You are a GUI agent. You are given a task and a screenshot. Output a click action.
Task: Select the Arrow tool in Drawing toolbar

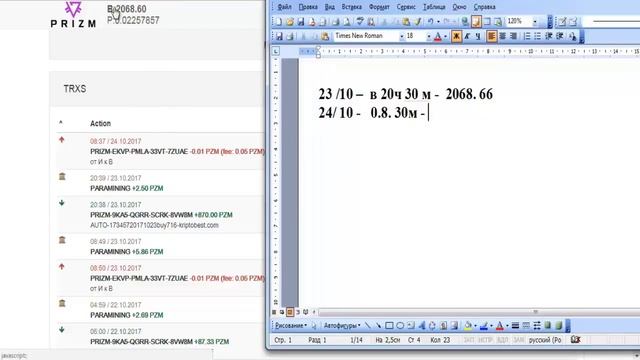pyautogui.click(x=378, y=325)
